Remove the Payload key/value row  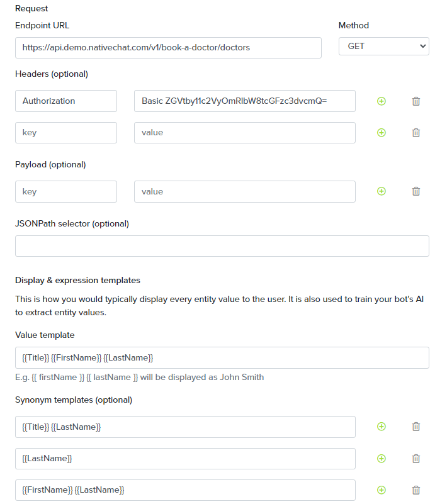click(416, 191)
